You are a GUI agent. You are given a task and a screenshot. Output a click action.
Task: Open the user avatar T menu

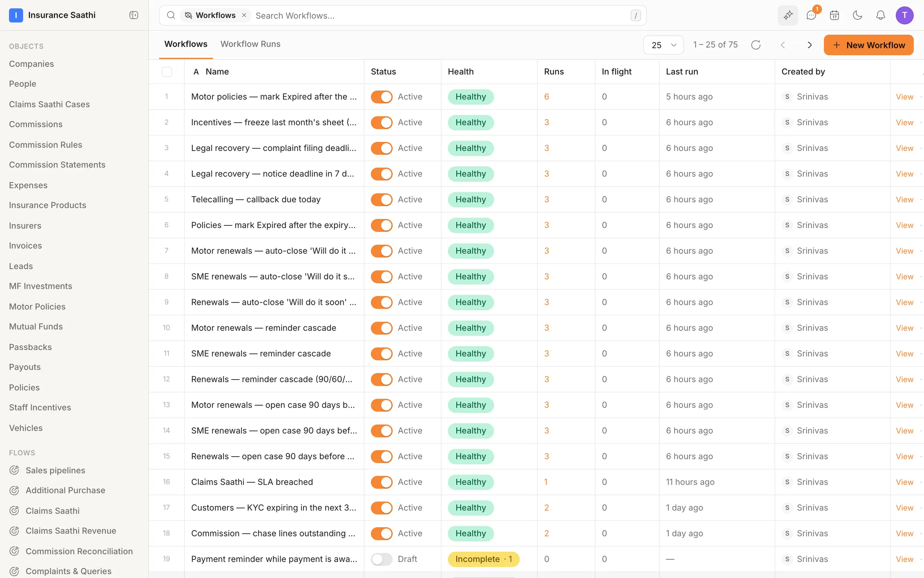[904, 15]
